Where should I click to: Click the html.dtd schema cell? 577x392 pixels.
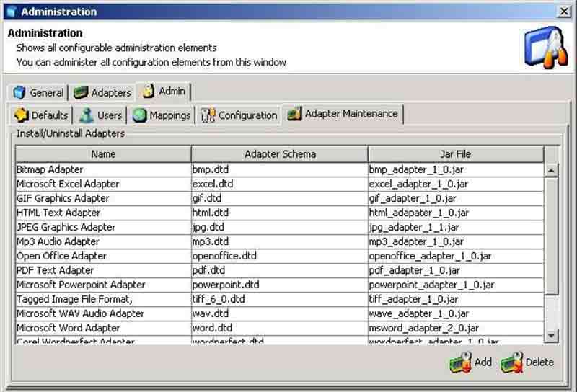279,213
